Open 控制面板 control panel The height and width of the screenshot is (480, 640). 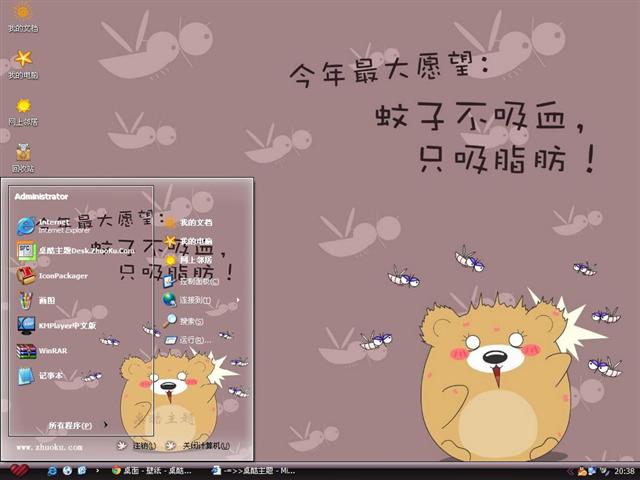pos(191,281)
